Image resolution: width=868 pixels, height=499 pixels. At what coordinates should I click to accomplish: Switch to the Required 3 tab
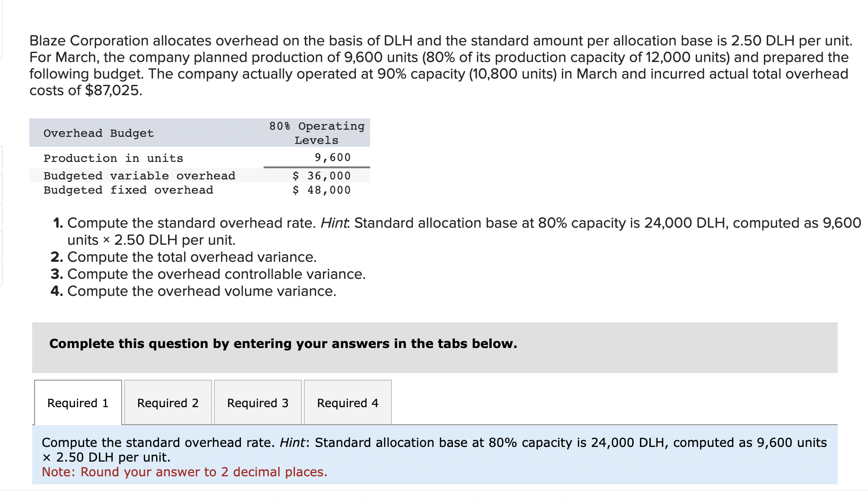click(x=257, y=402)
